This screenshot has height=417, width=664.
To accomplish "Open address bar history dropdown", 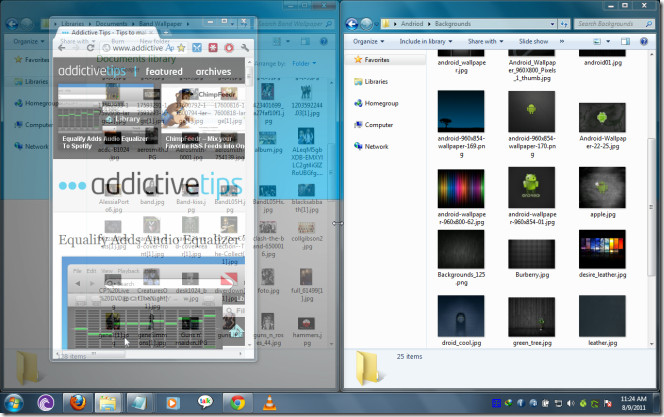I will (x=552, y=24).
